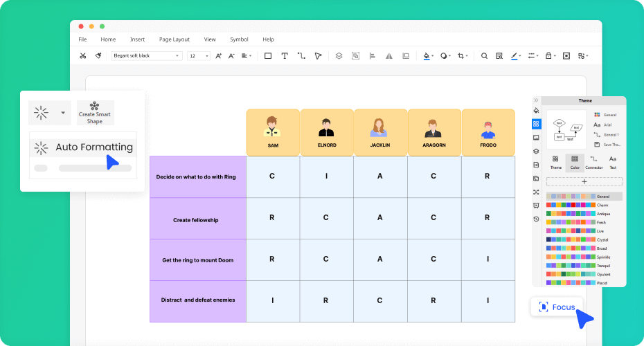The height and width of the screenshot is (346, 644).
Task: Click the magnifier Search icon
Action: coord(484,56)
